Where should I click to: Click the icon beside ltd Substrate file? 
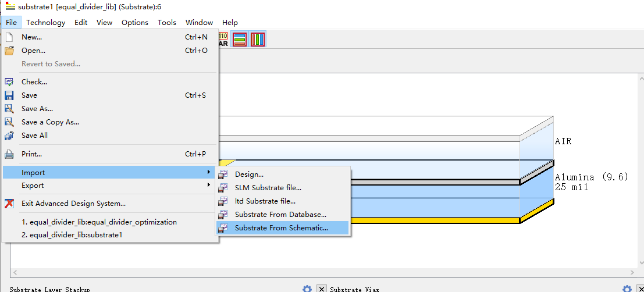click(223, 201)
